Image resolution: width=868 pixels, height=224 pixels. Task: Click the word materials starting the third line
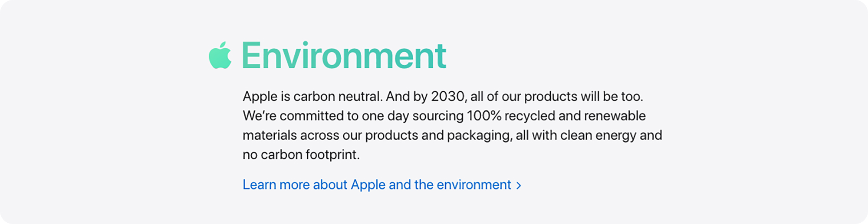click(270, 135)
